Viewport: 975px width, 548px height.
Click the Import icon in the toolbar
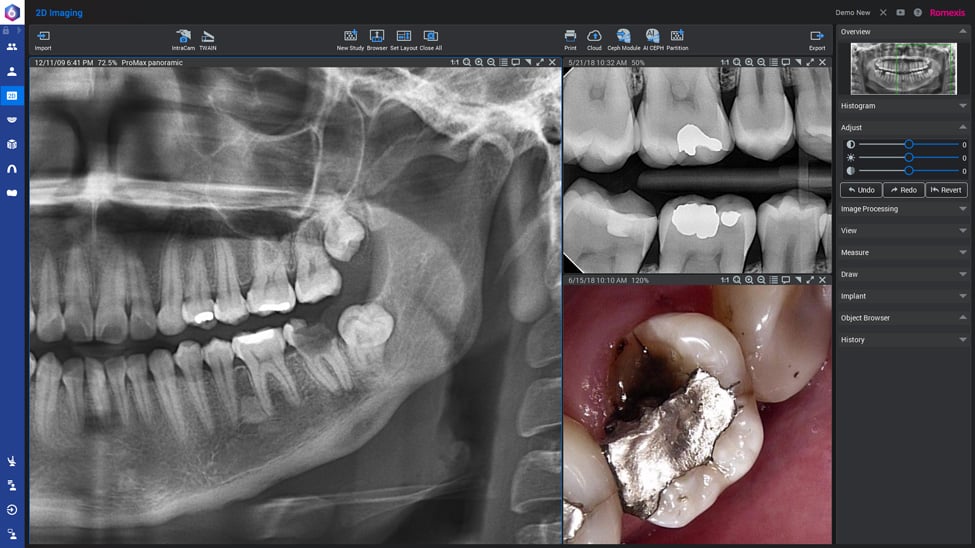43,37
